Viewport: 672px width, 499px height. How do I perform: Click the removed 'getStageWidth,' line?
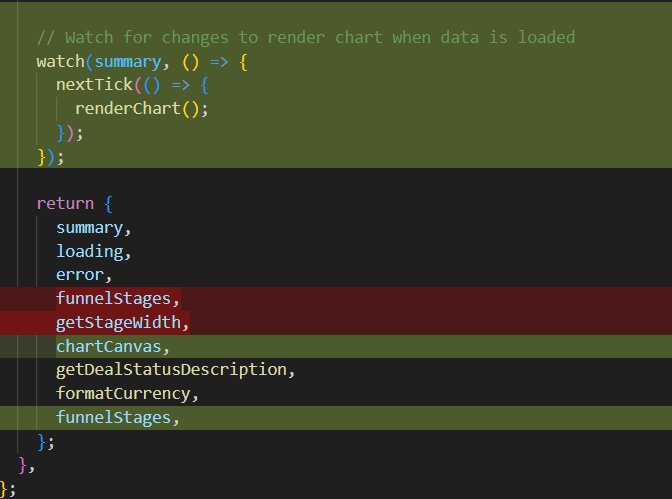coord(123,322)
